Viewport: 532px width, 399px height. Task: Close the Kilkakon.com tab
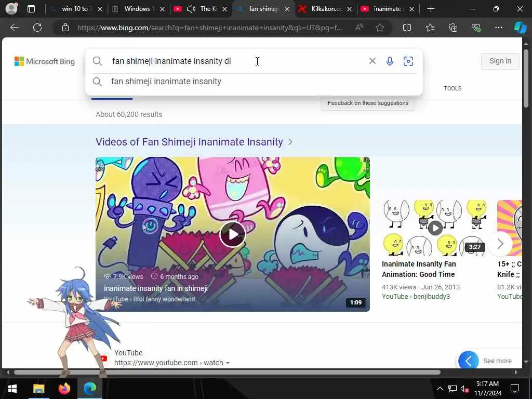349,9
